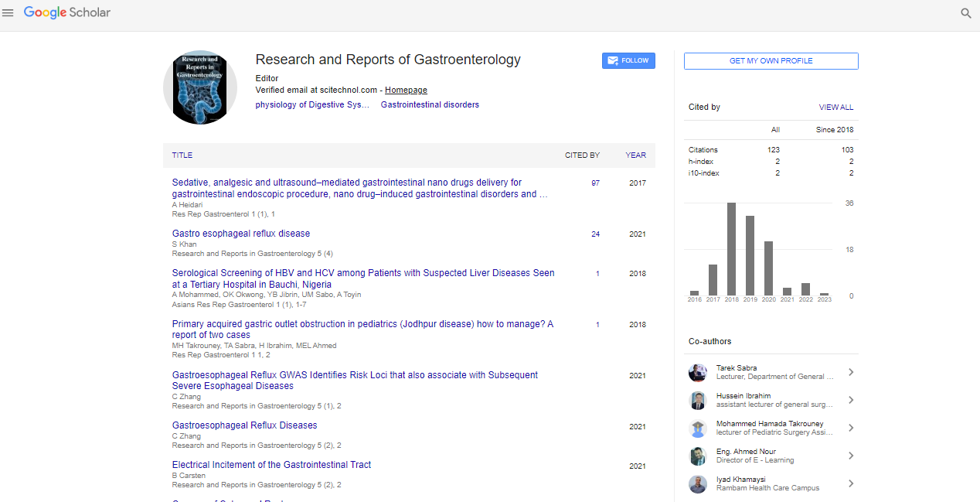The image size is (980, 502).
Task: Click Mohammed Hamada Takrouney's avatar
Action: pyautogui.click(x=698, y=429)
